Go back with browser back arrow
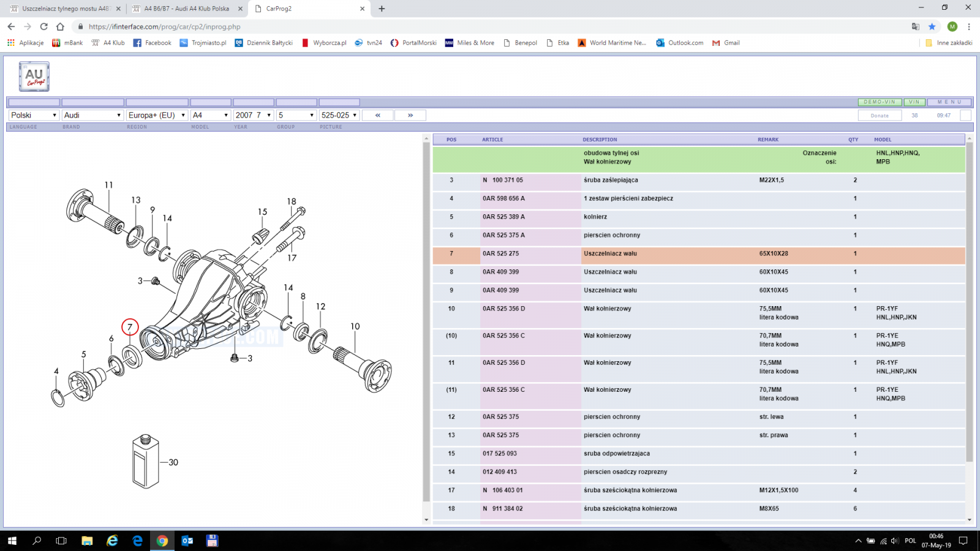Viewport: 980px width, 551px height. (11, 26)
